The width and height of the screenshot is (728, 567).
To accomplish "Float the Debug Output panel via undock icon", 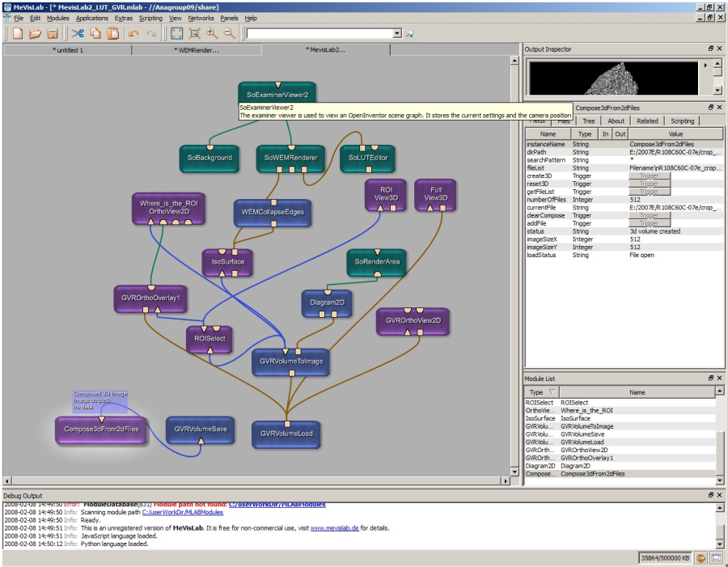I will tap(711, 495).
